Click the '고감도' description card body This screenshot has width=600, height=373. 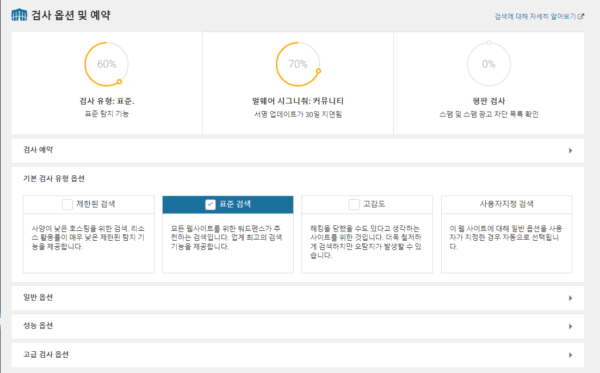tap(367, 243)
